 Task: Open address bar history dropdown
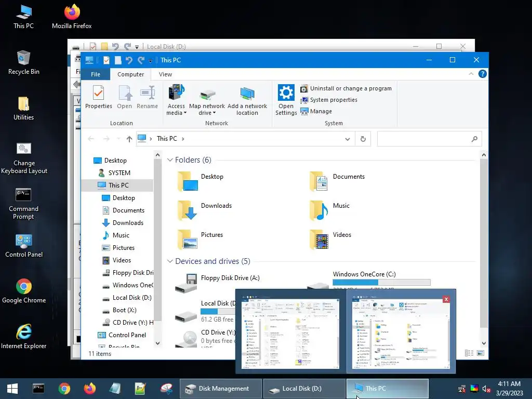coord(348,139)
